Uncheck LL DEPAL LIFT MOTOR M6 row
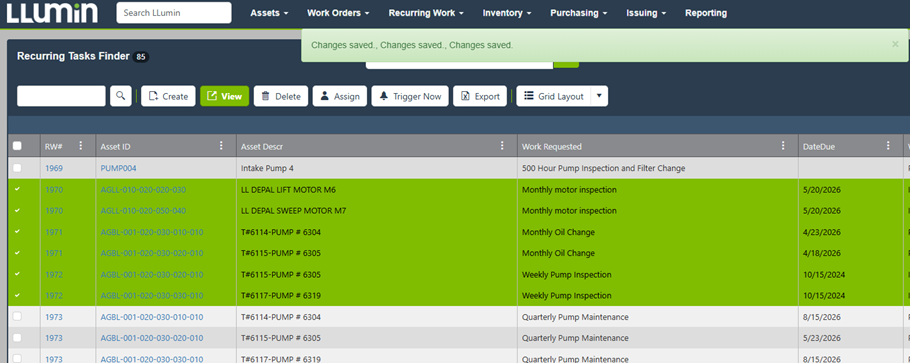Image resolution: width=910 pixels, height=363 pixels. (17, 189)
